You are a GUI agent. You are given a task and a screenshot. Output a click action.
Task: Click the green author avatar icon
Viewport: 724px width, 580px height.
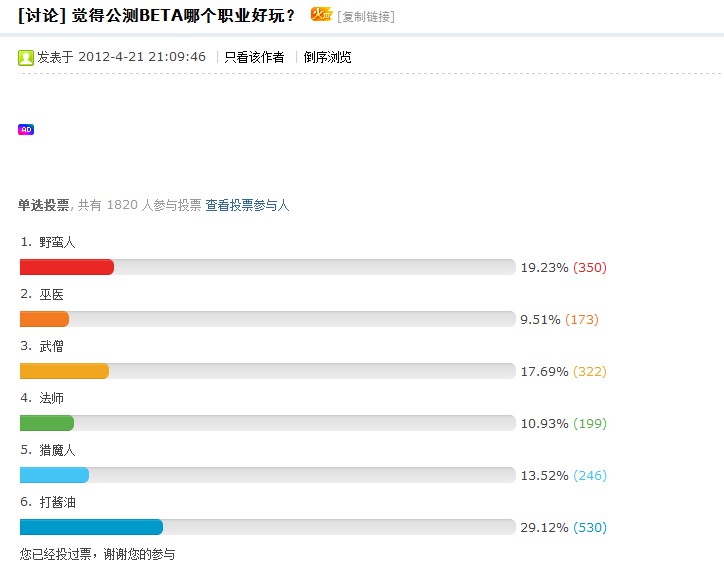[26, 57]
